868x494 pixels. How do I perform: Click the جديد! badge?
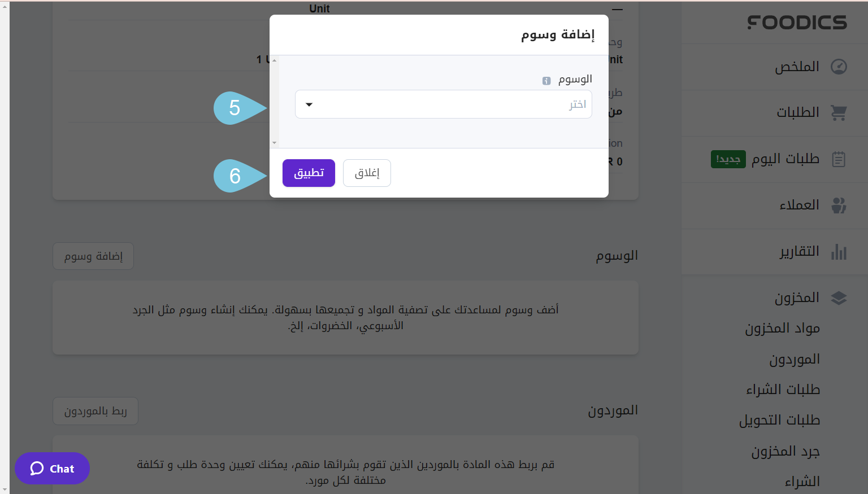click(728, 159)
